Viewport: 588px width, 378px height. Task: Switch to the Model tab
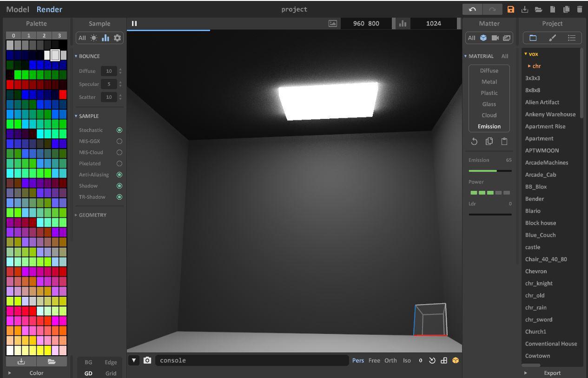[17, 9]
